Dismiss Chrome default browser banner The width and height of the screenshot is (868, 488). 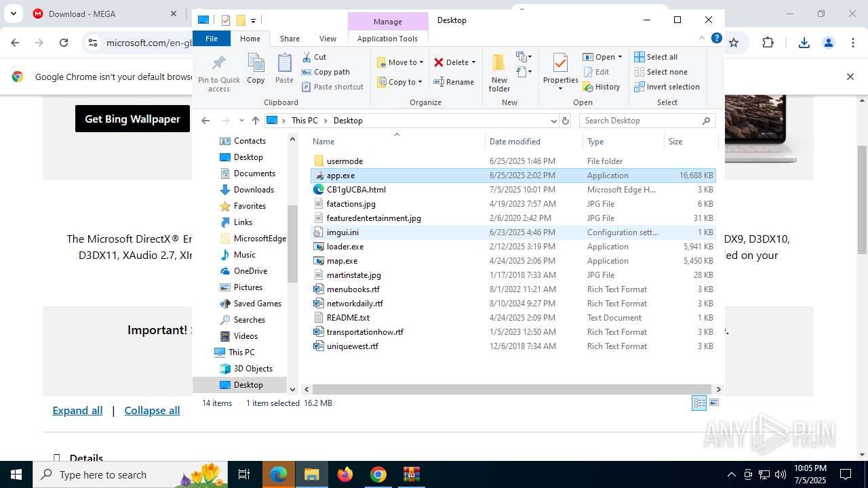(850, 77)
